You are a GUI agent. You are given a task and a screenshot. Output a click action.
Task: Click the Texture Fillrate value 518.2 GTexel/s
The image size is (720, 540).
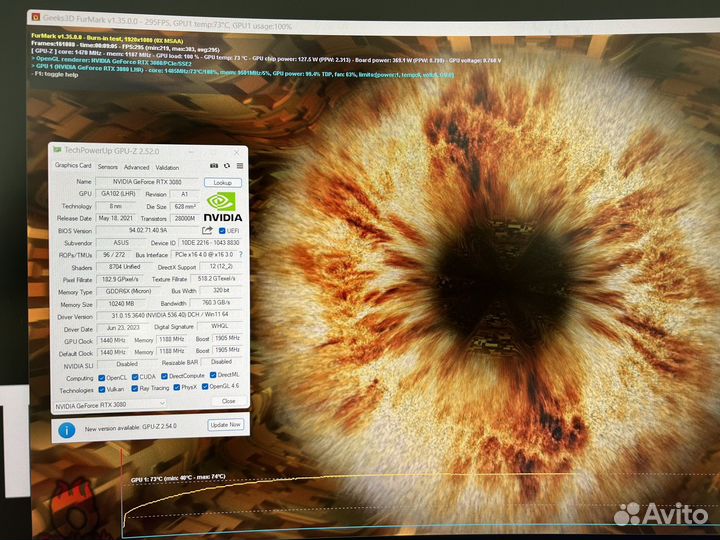coord(216,278)
